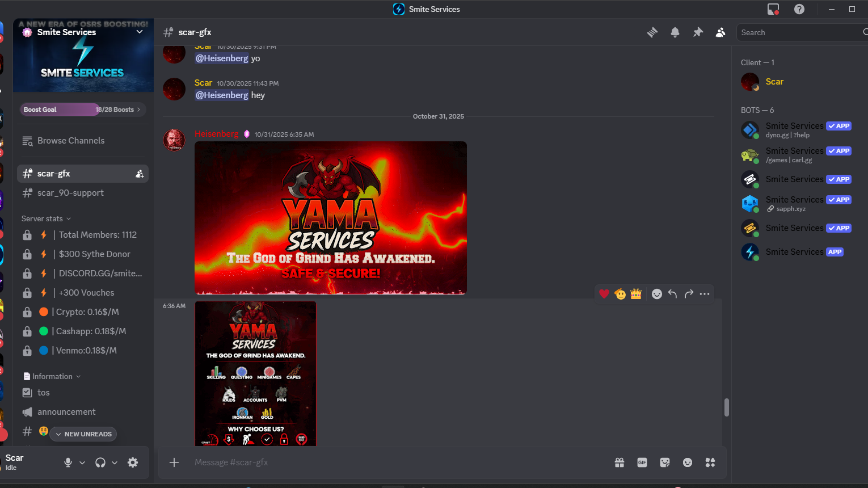The height and width of the screenshot is (488, 868).
Task: Select the Total Members: 1112 channel
Action: coord(83,235)
